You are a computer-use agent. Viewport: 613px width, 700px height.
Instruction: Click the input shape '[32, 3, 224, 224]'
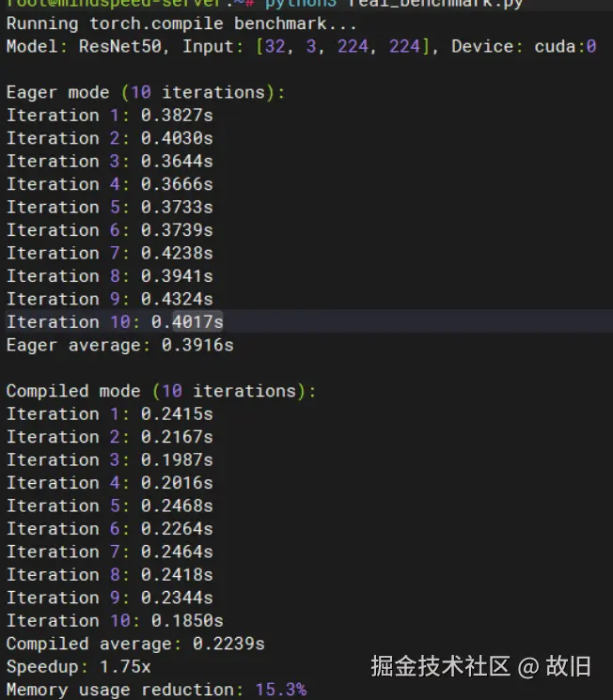coord(342,46)
